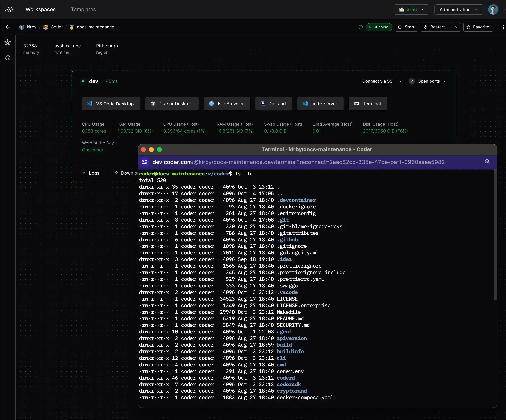Image resolution: width=506 pixels, height=420 pixels.
Task: Click the schedule clock icon beside Running
Action: pos(360,27)
